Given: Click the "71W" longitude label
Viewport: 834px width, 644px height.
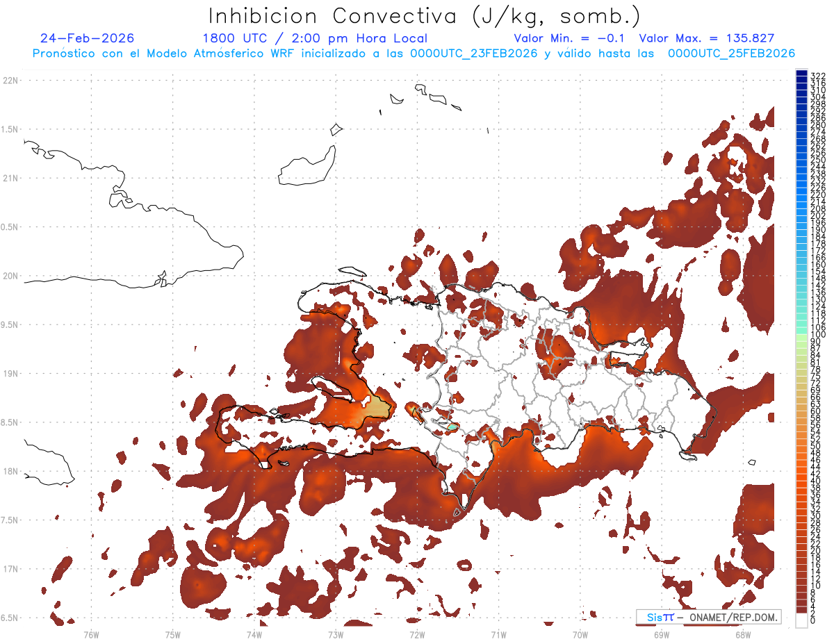Looking at the screenshot, I should click(498, 634).
